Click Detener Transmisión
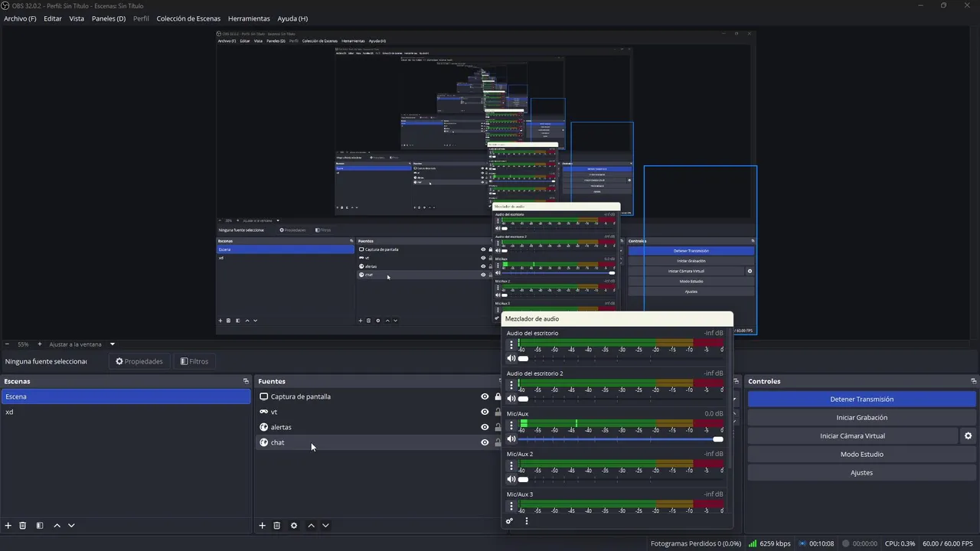Image resolution: width=980 pixels, height=551 pixels. pyautogui.click(x=861, y=399)
